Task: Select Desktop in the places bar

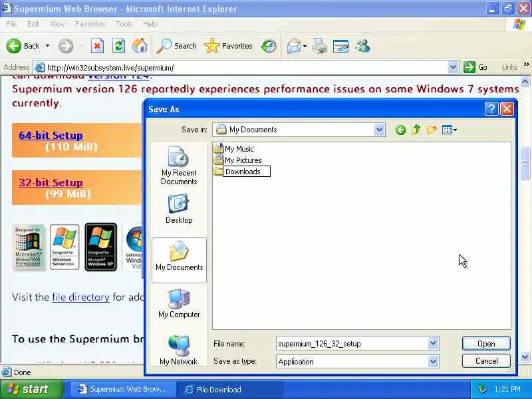Action: pos(179,209)
